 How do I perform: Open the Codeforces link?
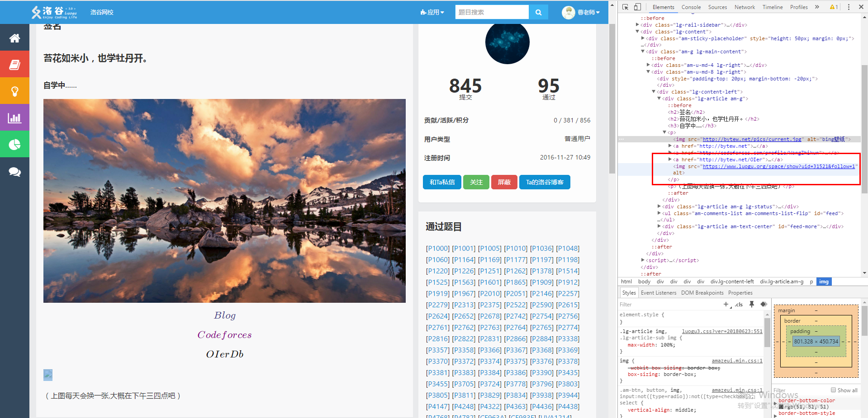click(x=224, y=335)
